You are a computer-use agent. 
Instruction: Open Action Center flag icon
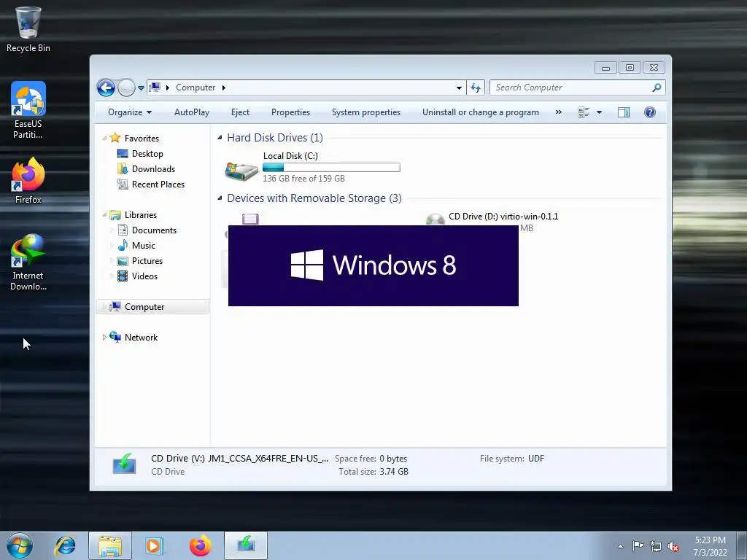[638, 546]
